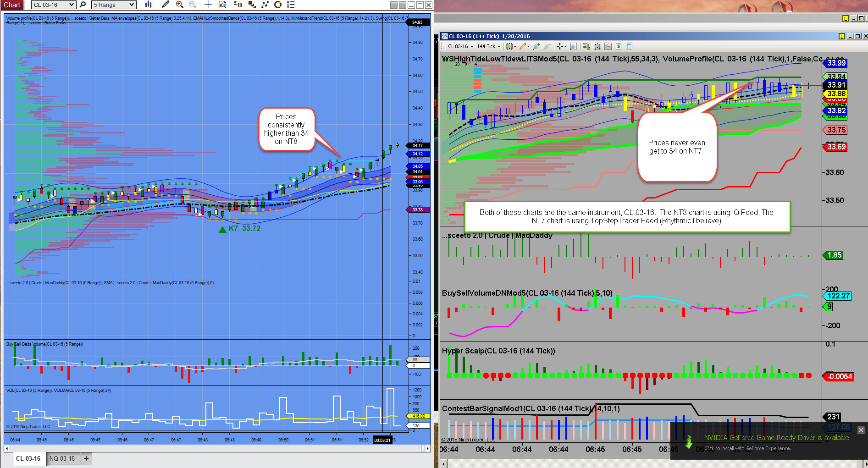The height and width of the screenshot is (468, 868).
Task: Open the CL 03-16 instrument dropdown in NT8
Action: click(53, 5)
